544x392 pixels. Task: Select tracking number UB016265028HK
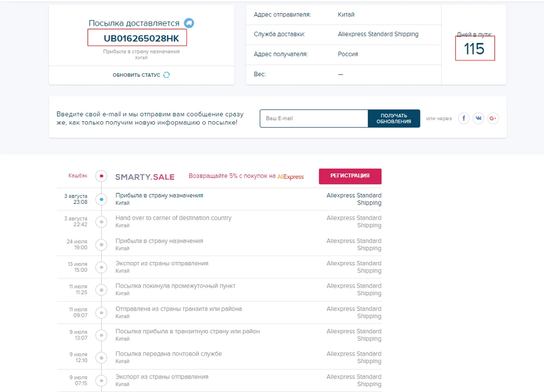click(x=141, y=38)
